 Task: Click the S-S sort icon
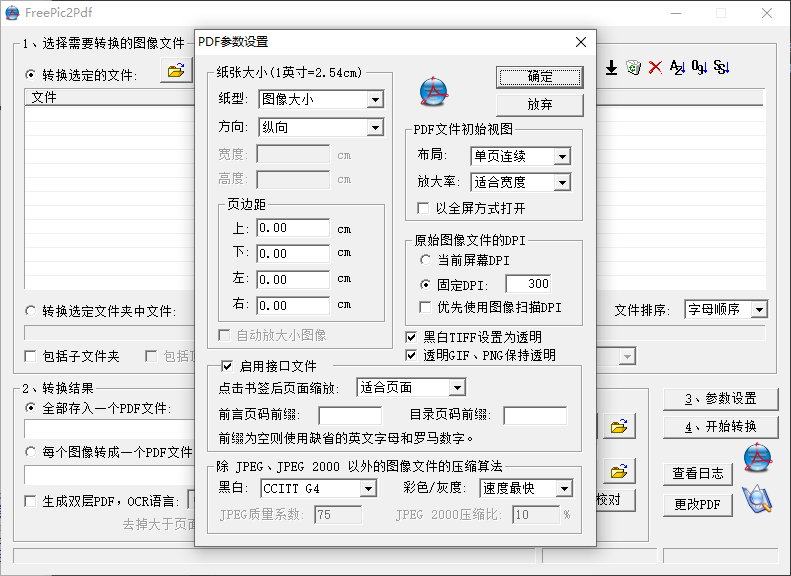pos(721,67)
